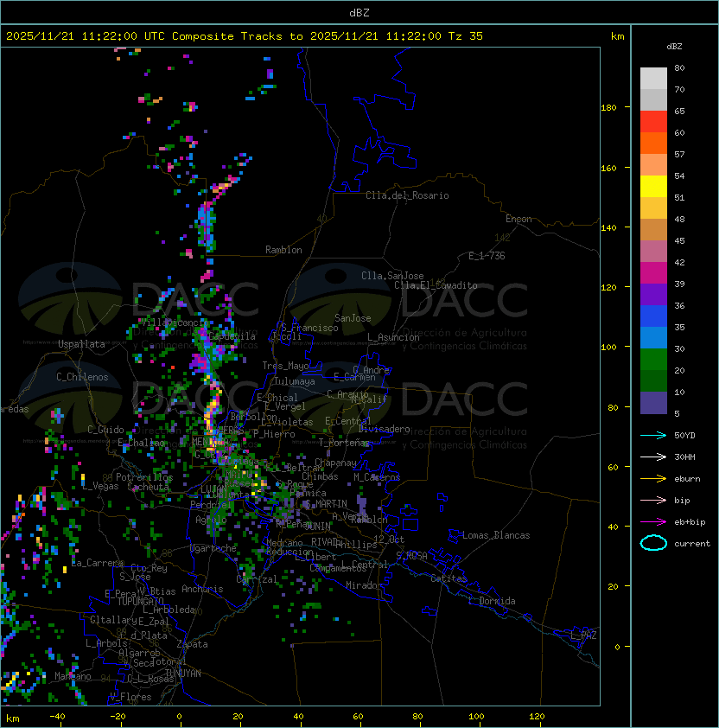
Task: Click the 'Phillips' map label
Action: [x=356, y=545]
